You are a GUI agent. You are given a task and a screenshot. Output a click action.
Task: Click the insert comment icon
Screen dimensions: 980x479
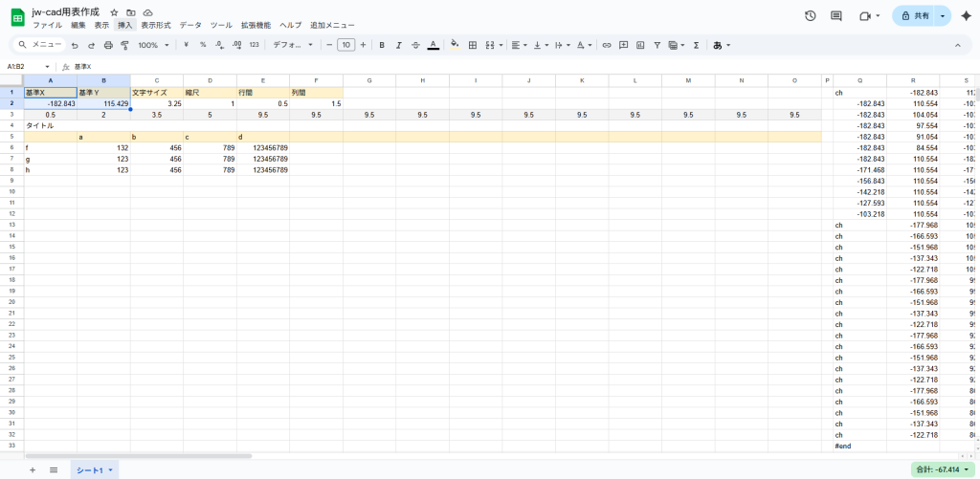[623, 45]
